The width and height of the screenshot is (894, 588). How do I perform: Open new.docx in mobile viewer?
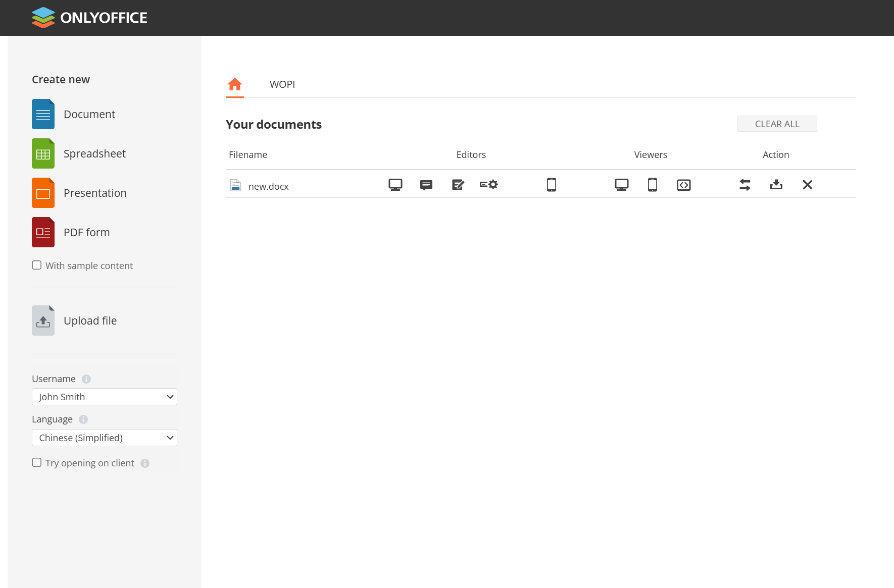(x=652, y=185)
